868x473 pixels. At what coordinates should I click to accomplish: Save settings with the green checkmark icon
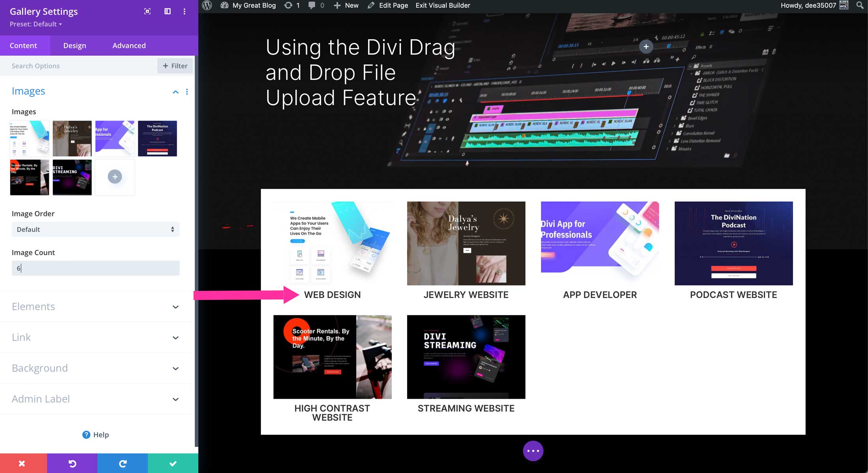[x=173, y=463]
